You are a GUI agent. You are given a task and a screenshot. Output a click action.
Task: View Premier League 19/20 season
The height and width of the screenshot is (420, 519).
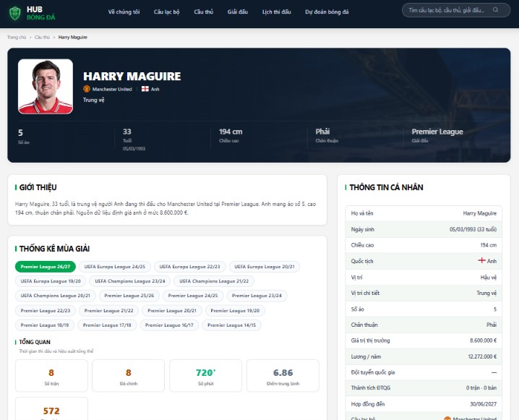coord(235,310)
